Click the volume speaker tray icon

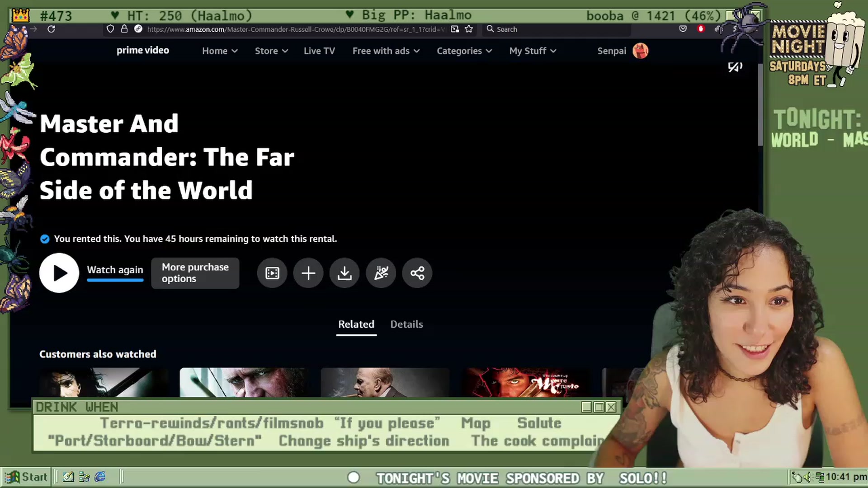[808, 477]
